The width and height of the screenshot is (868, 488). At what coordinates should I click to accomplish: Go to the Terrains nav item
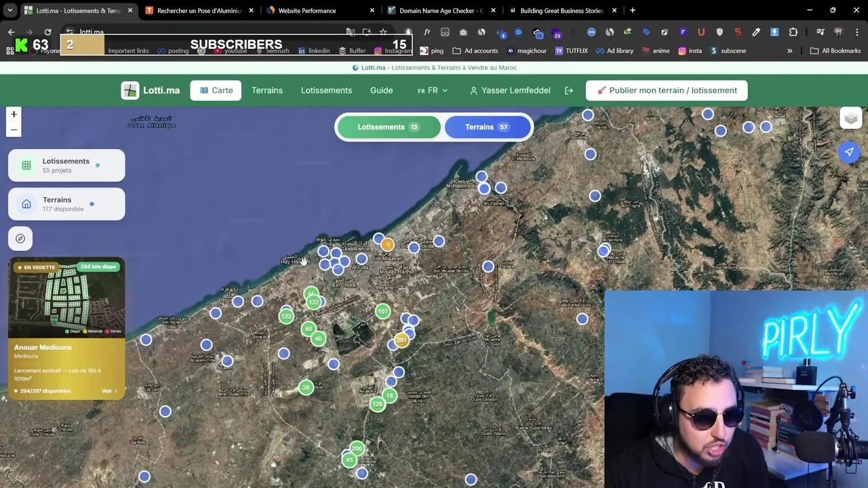tap(267, 90)
